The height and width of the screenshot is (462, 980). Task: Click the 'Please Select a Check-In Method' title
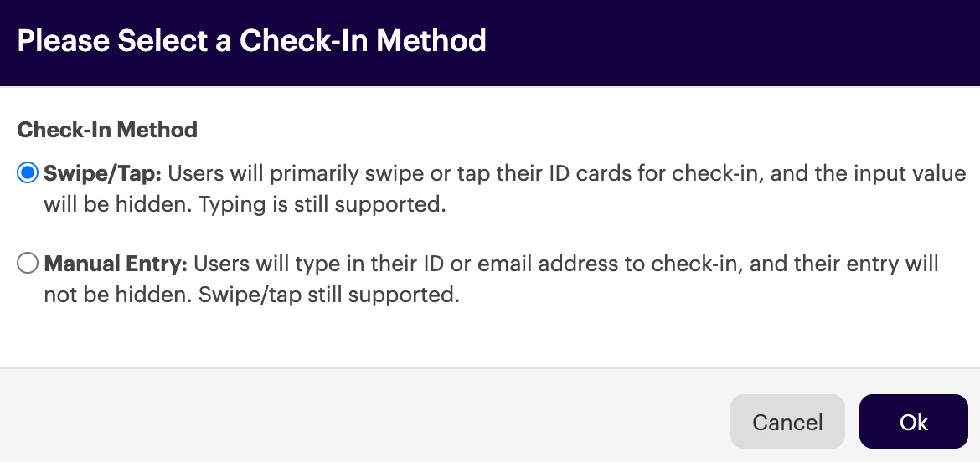point(251,40)
